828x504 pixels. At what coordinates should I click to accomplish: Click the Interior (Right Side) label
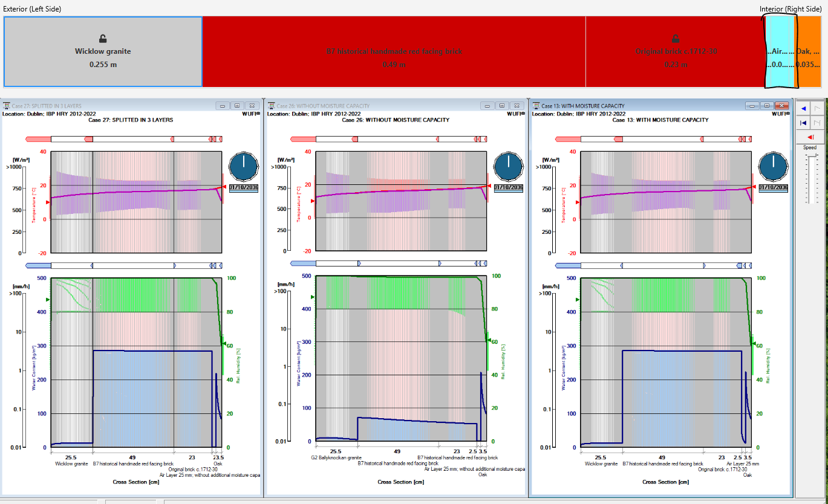(x=791, y=9)
